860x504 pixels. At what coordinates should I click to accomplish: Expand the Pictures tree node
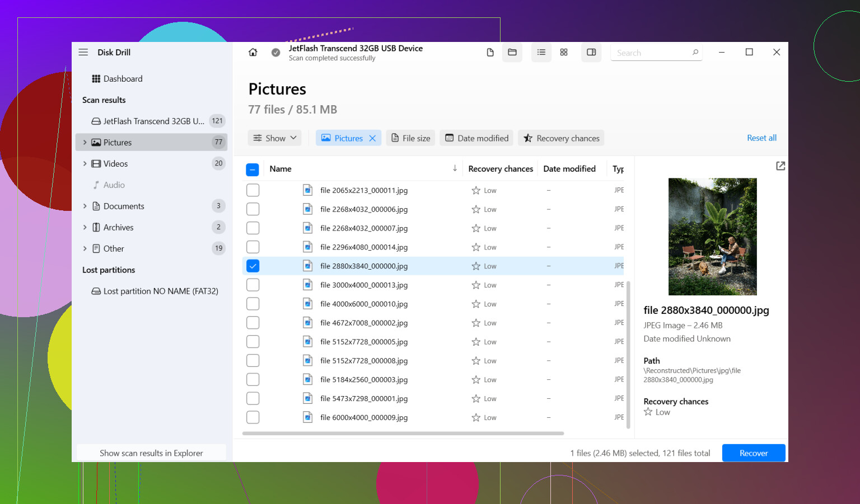[x=85, y=143]
